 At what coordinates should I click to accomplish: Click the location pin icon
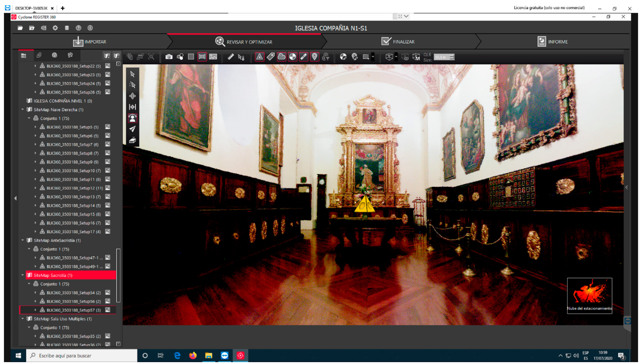314,57
